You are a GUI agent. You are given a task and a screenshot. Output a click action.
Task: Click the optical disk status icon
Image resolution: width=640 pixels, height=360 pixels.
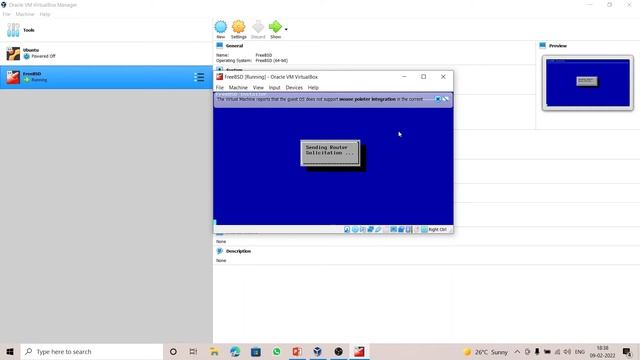click(355, 229)
